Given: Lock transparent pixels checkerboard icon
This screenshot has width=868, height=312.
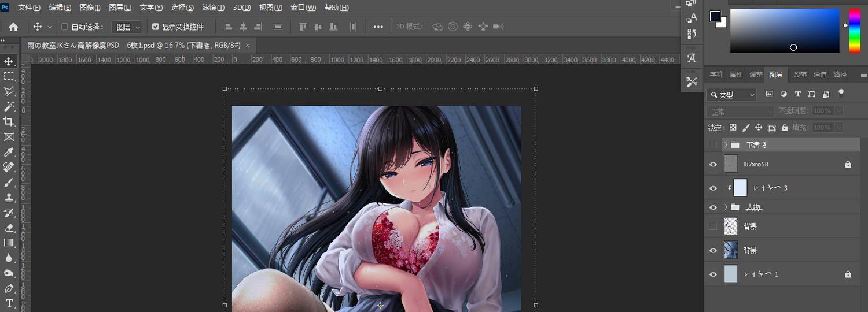Looking at the screenshot, I should (733, 128).
